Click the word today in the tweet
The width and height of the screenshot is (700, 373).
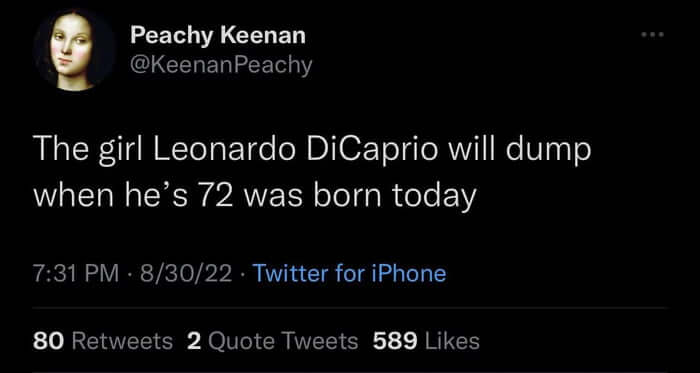(433, 198)
